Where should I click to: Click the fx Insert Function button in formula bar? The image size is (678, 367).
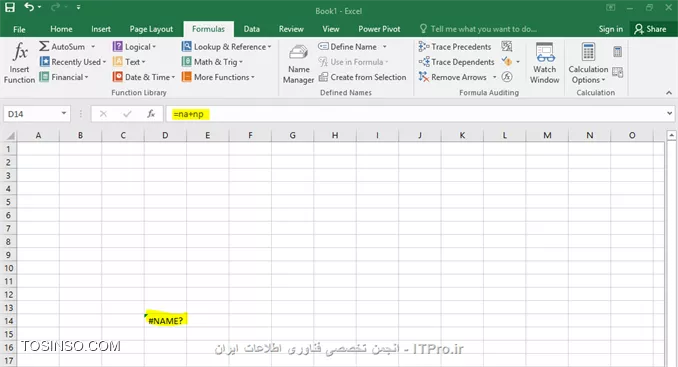151,114
